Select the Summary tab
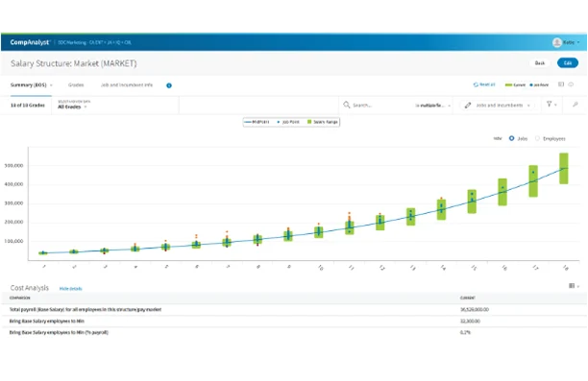588x381 pixels. [29, 85]
